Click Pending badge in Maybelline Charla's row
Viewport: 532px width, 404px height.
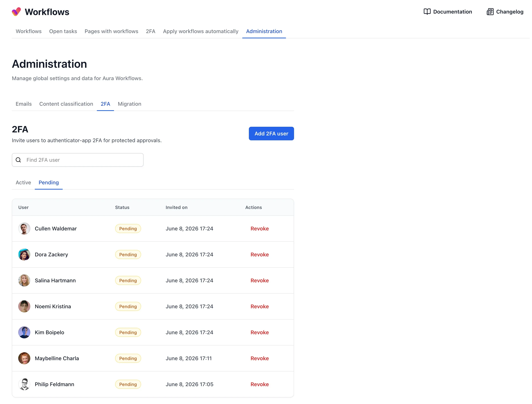pyautogui.click(x=128, y=358)
